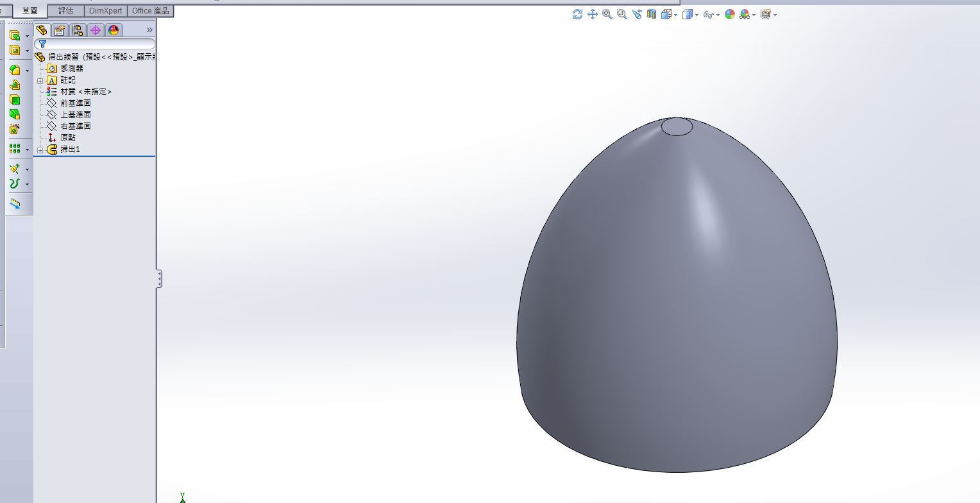Open the Office 產品 tab
The width and height of the screenshot is (980, 503).
point(150,11)
